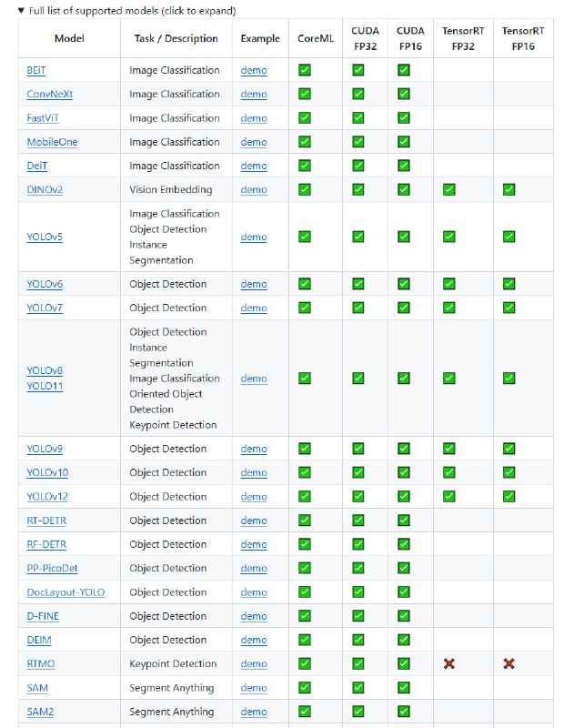Open the YOLO11 model link
The width and height of the screenshot is (574, 728).
(x=45, y=386)
